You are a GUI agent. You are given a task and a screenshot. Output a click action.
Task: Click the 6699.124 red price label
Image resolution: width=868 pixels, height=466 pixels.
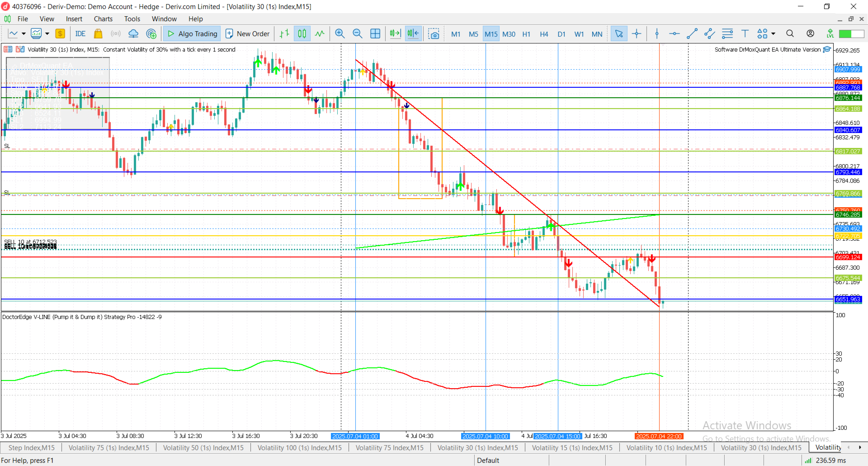848,257
